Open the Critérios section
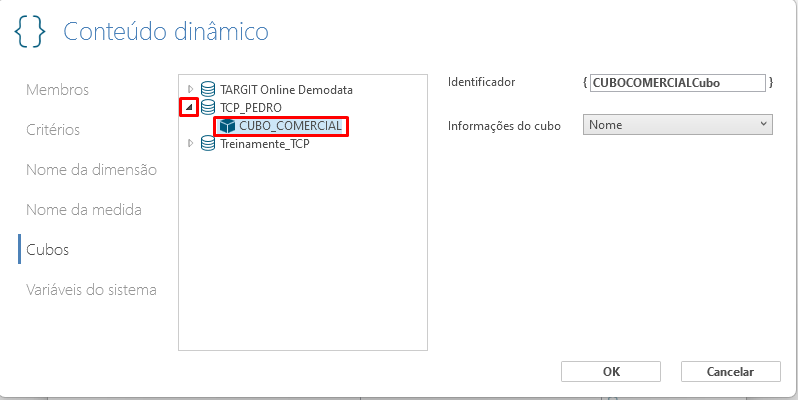 tap(53, 130)
